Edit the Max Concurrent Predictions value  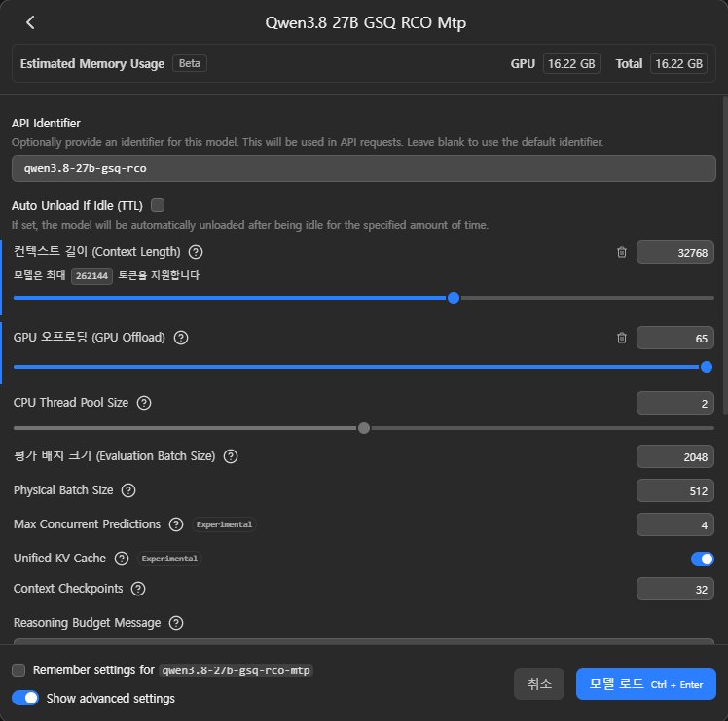pyautogui.click(x=675, y=524)
